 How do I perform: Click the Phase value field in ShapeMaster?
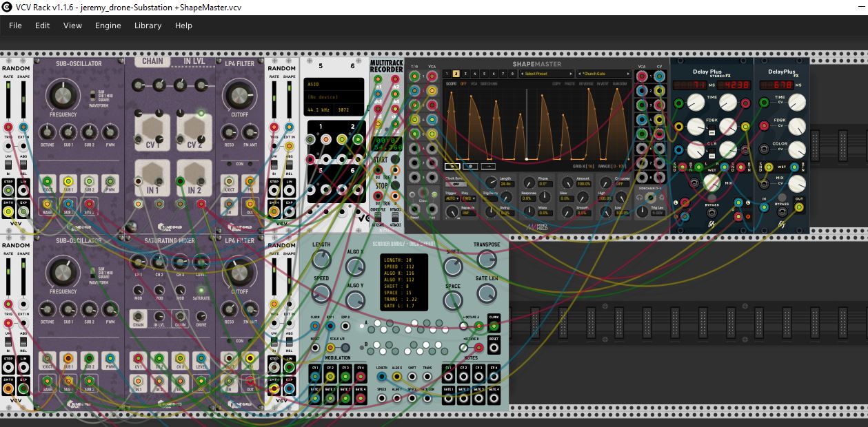tap(545, 184)
